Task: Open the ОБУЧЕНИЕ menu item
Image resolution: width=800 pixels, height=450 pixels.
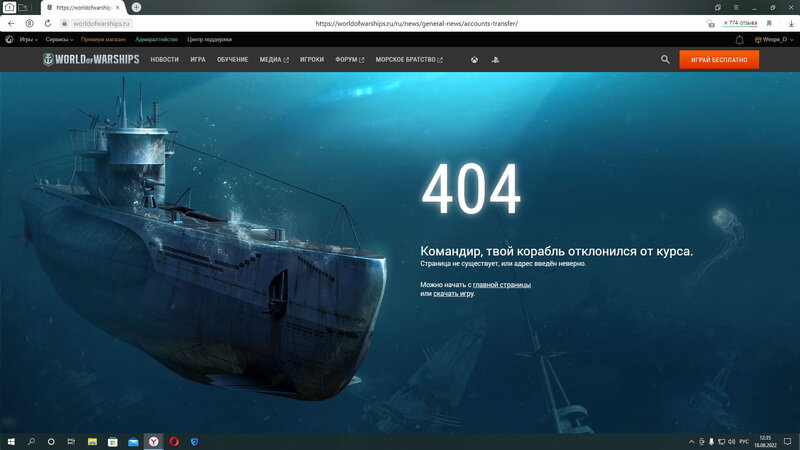Action: [232, 60]
